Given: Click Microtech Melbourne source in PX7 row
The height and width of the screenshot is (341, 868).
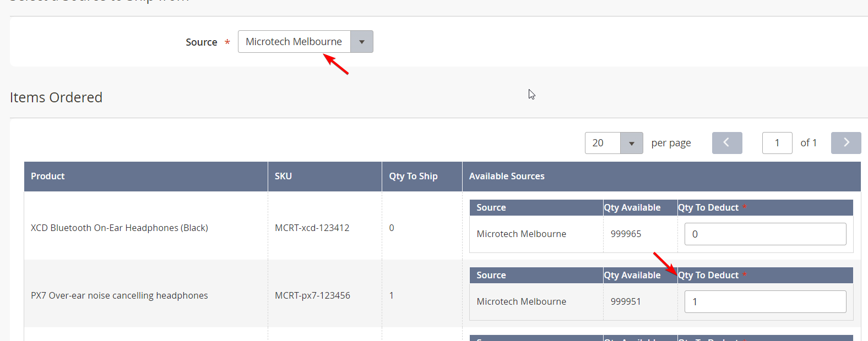Looking at the screenshot, I should point(521,301).
